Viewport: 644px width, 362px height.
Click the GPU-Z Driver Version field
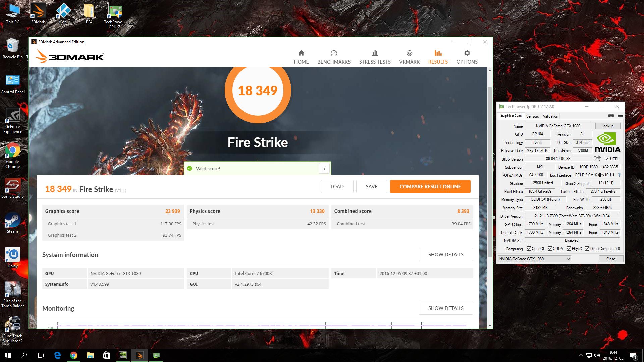coord(572,216)
